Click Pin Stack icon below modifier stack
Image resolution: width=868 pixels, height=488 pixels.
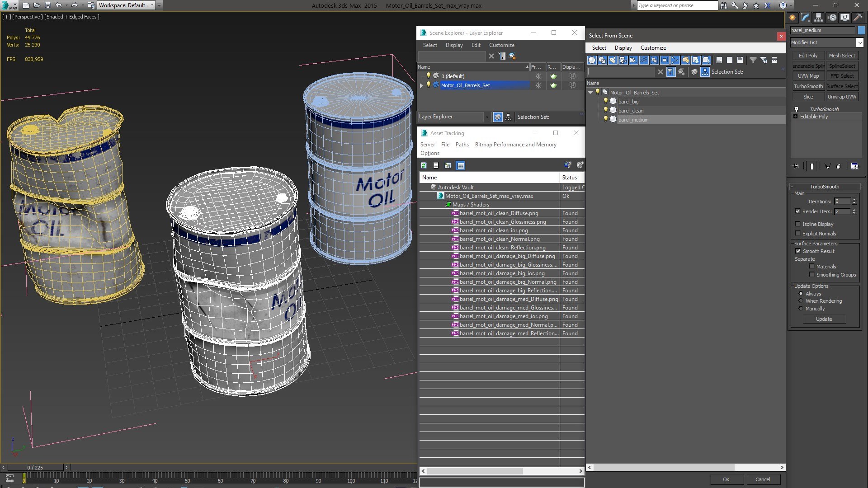(x=796, y=166)
